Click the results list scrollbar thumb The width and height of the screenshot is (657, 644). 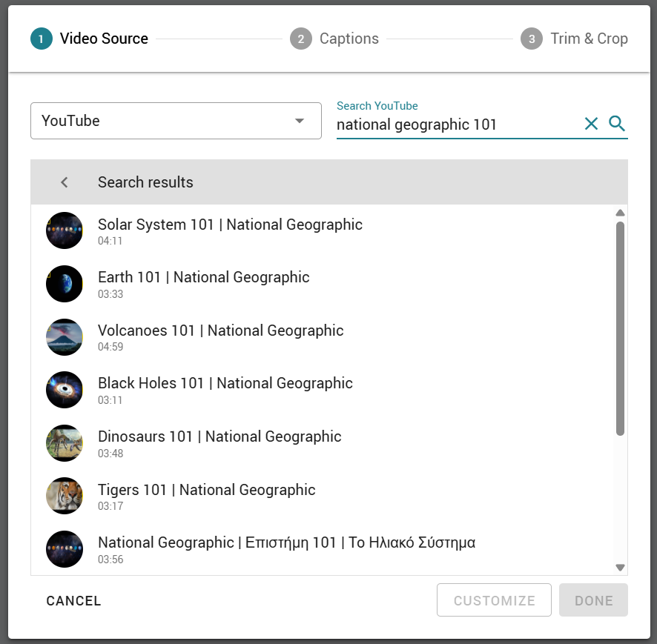click(x=620, y=329)
